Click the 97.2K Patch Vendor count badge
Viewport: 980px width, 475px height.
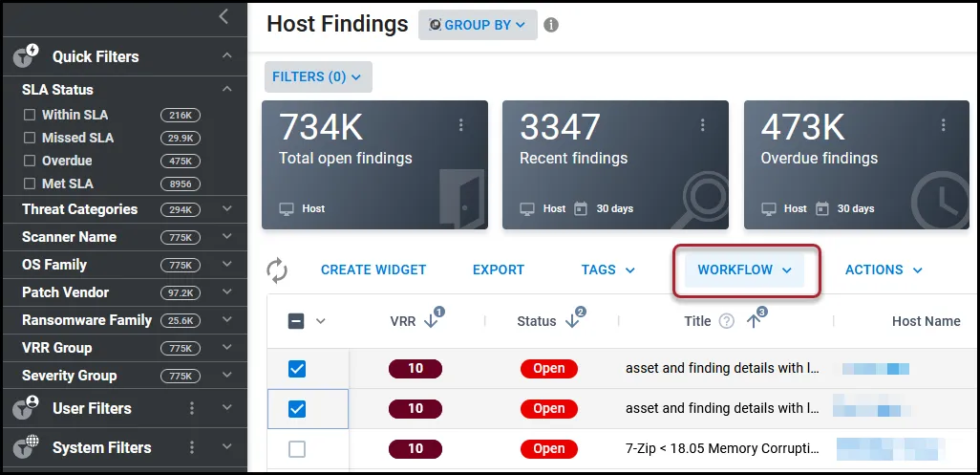tap(181, 292)
